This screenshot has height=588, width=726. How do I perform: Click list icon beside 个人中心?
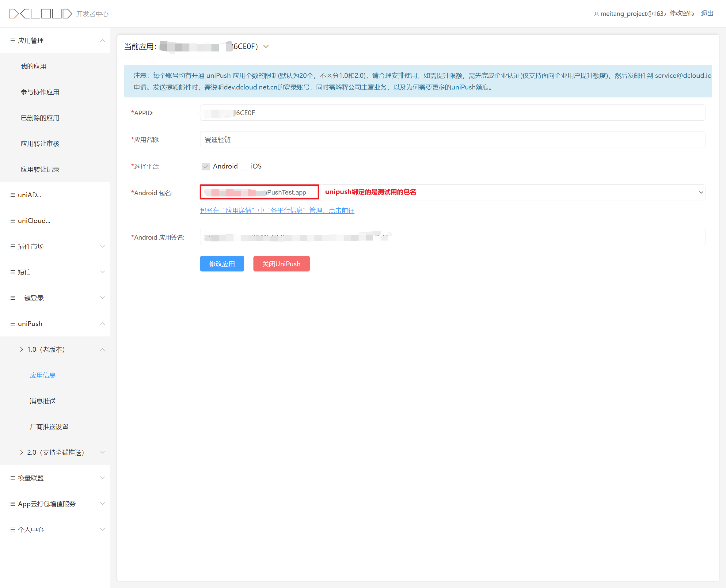tap(12, 530)
